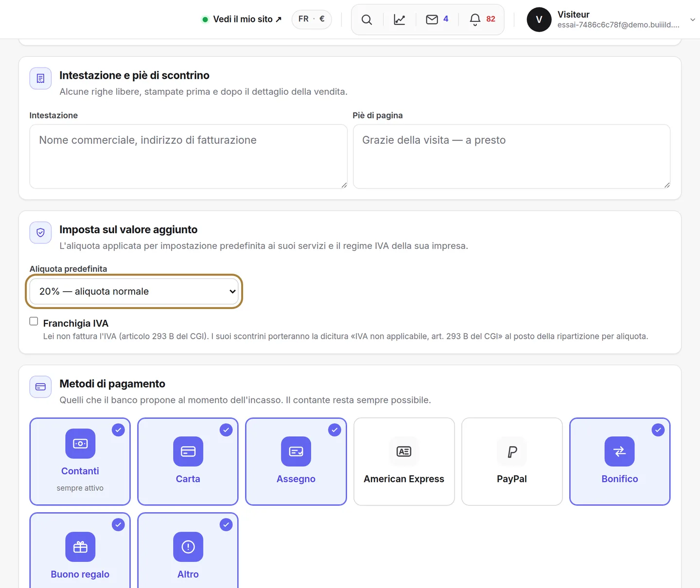Viewport: 700px width, 588px height.
Task: Click the shield icon beside Imposta heading
Action: (x=40, y=232)
